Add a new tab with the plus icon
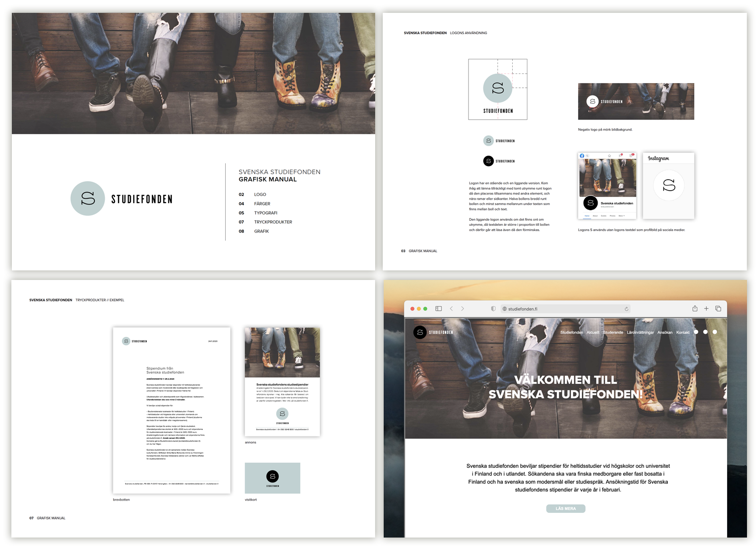This screenshot has height=557, width=756. coord(706,308)
